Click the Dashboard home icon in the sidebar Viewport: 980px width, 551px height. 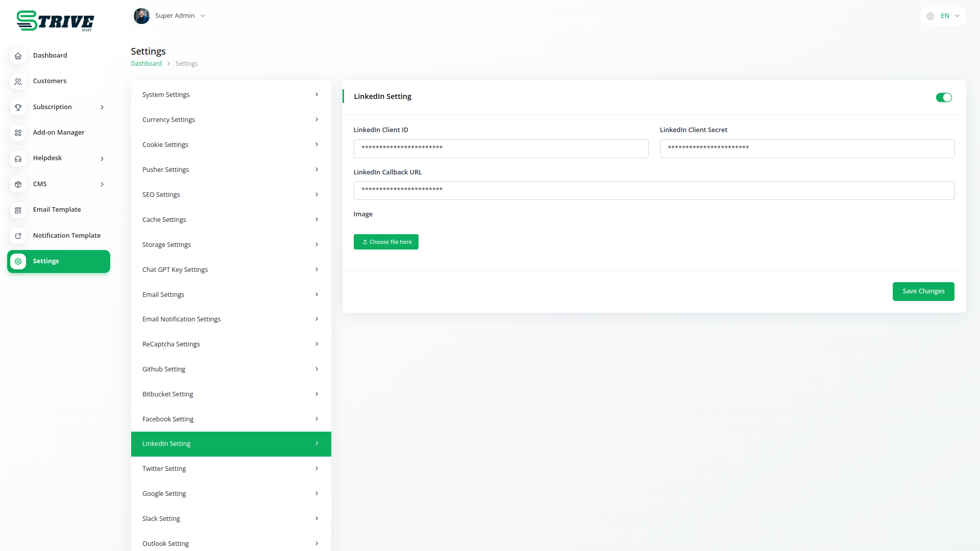pyautogui.click(x=18, y=56)
